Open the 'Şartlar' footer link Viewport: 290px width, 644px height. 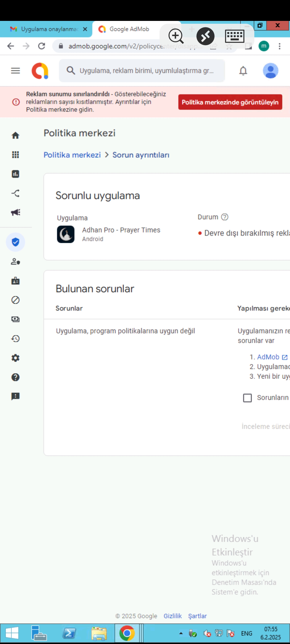coord(198,616)
